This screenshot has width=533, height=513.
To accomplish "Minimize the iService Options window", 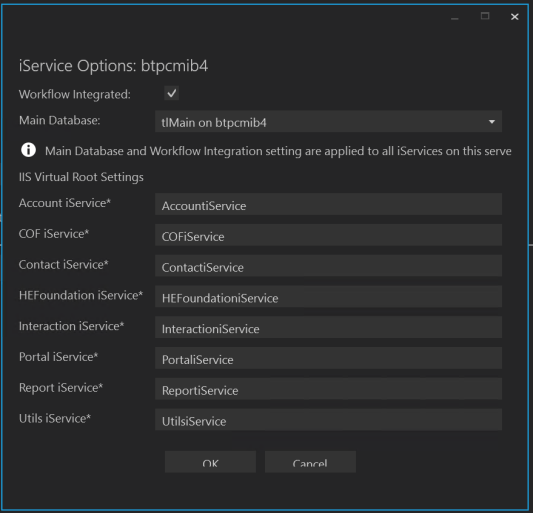I will coord(455,17).
